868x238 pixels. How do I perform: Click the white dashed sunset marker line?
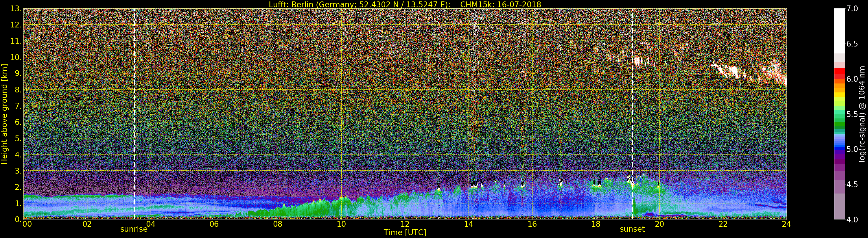coord(632,114)
